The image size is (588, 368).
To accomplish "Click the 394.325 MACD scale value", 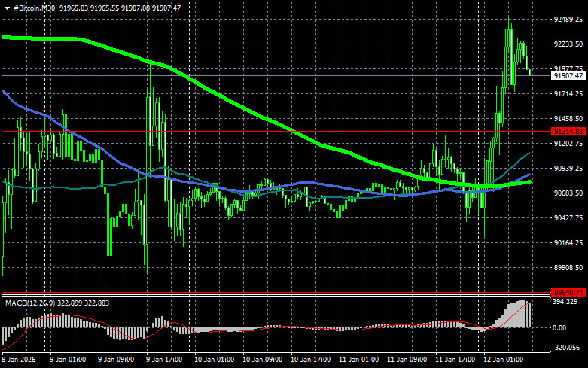I will point(567,303).
